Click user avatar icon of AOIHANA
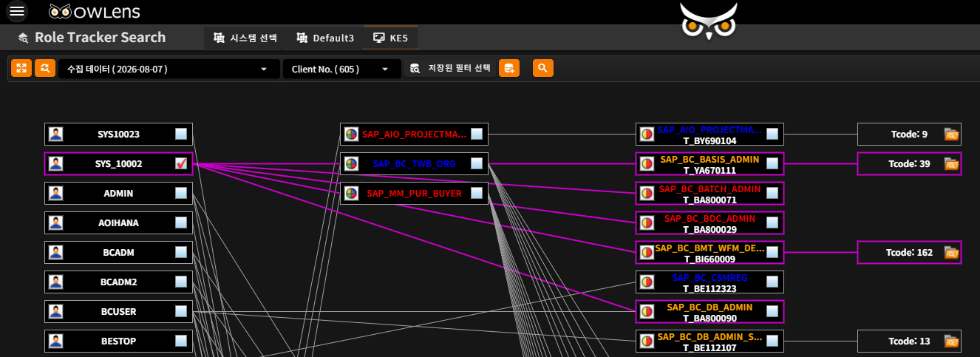 (x=55, y=222)
